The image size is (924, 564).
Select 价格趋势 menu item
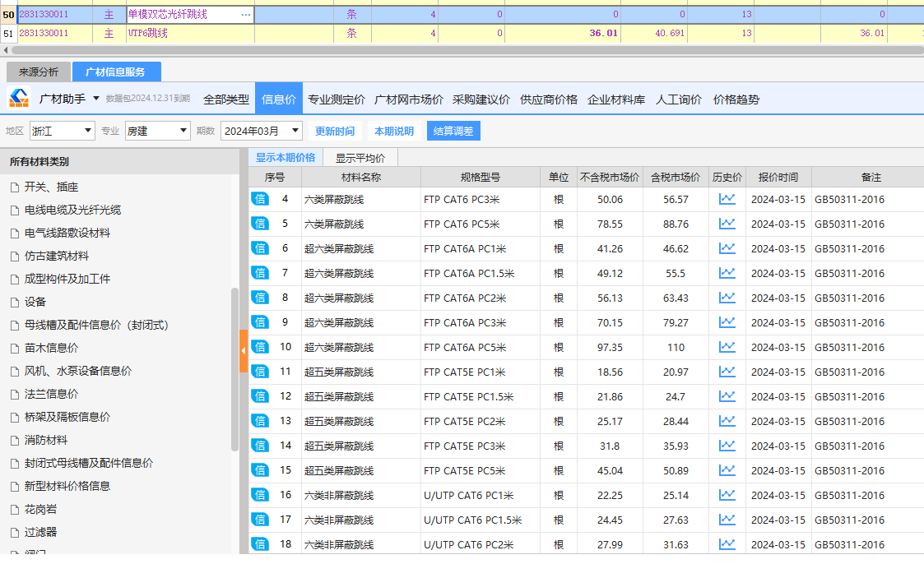pos(736,99)
